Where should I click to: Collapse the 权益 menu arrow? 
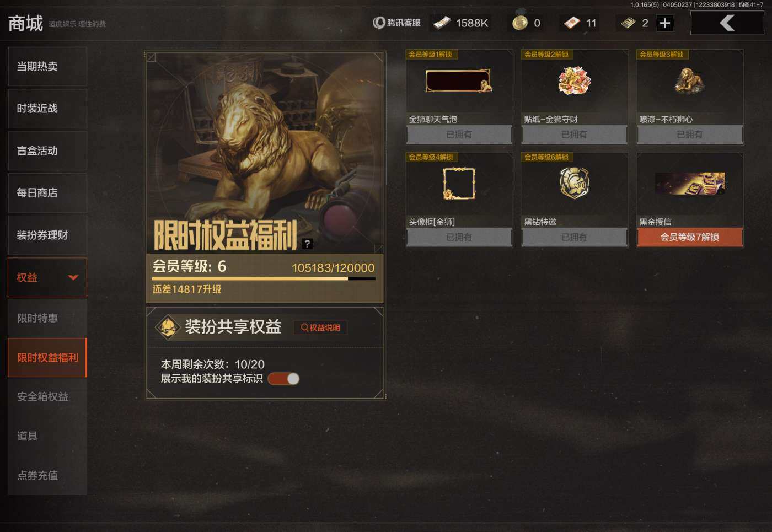(73, 277)
